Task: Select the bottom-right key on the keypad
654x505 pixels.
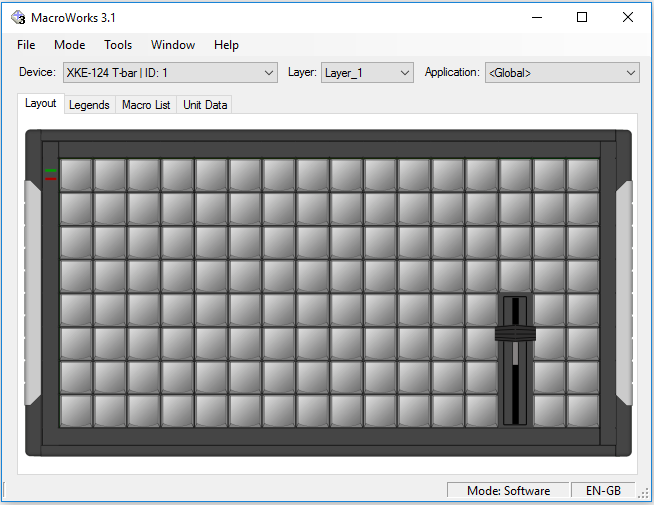Action: [583, 411]
